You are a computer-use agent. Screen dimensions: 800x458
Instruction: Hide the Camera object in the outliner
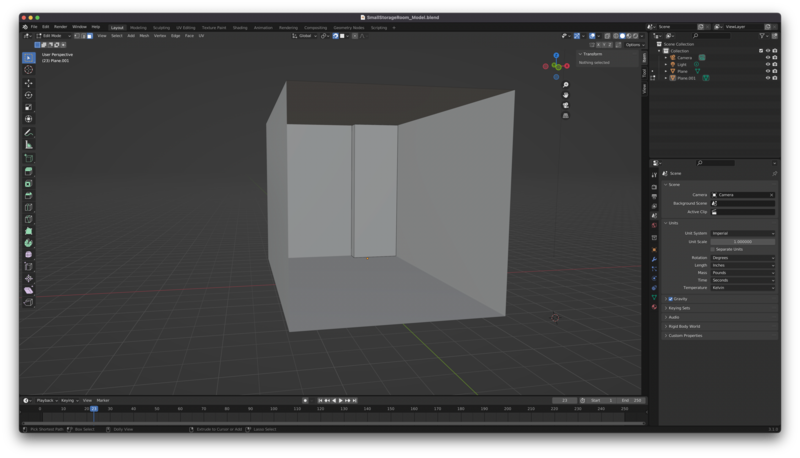coord(768,57)
